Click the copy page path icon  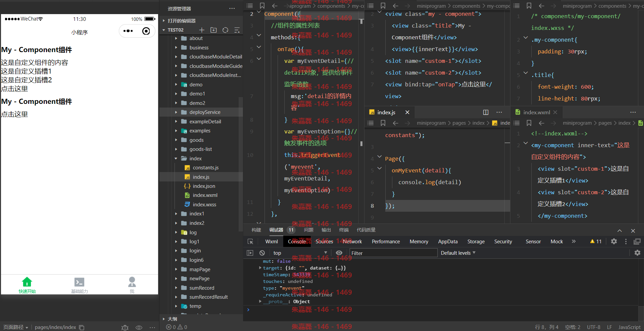coord(82,327)
